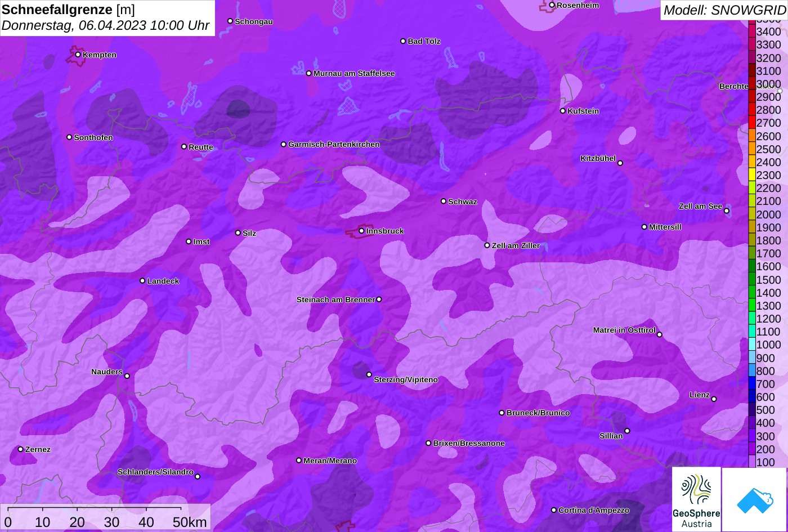Select the Kufstein city marker dot
This screenshot has width=788, height=532.
(x=563, y=111)
